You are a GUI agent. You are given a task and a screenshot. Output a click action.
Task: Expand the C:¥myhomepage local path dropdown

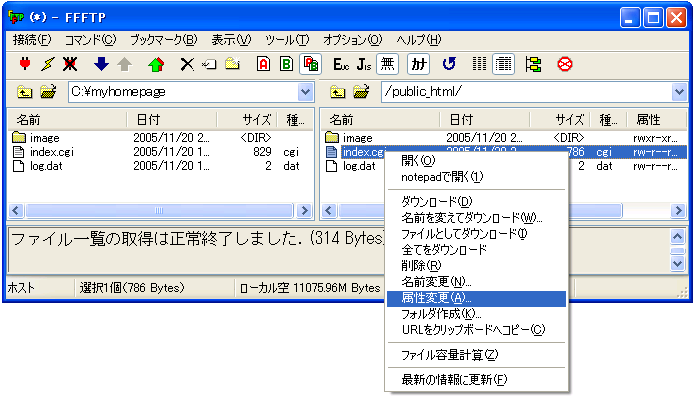pyautogui.click(x=305, y=92)
